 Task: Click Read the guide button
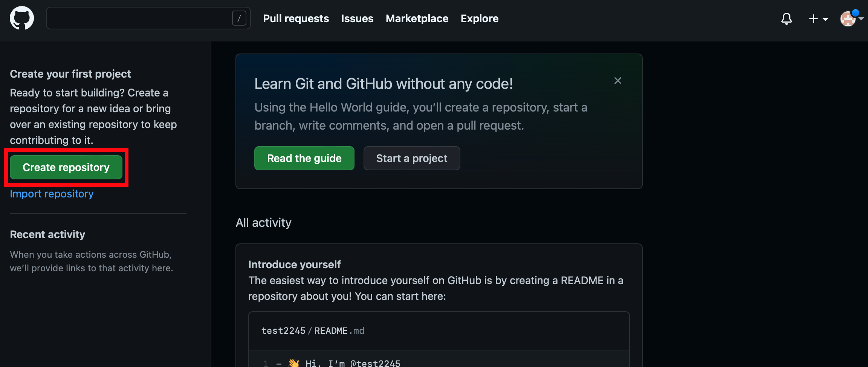click(x=304, y=158)
